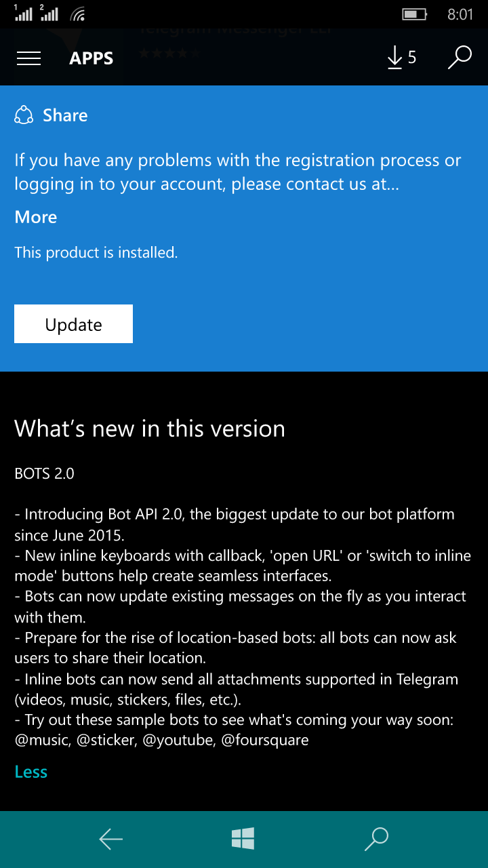Tap the 8:01 clock in status bar
Image resolution: width=488 pixels, height=868 pixels.
coord(460,14)
